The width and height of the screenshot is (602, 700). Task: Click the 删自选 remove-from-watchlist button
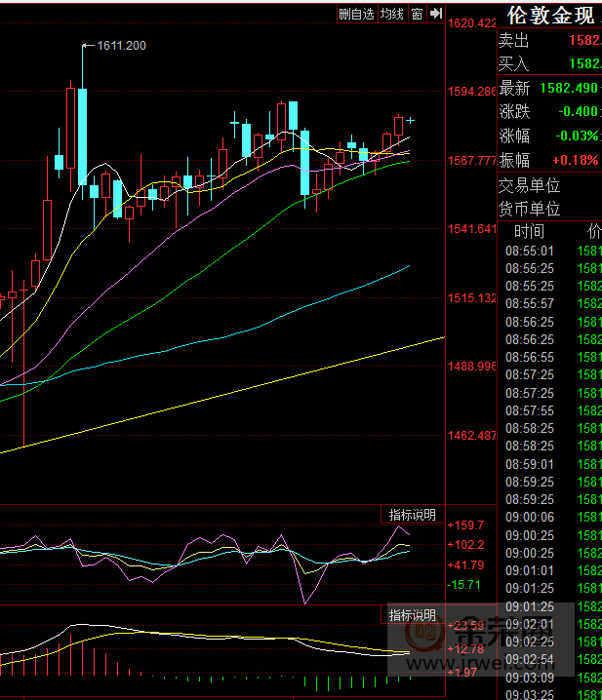tap(356, 14)
